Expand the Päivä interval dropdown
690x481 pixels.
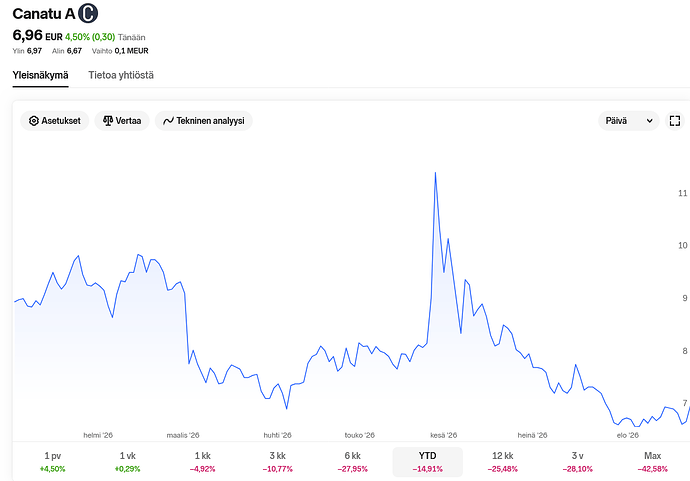pos(628,121)
